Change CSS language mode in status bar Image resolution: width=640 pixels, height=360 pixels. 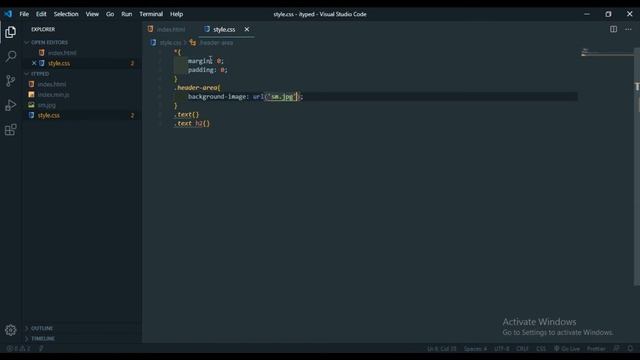[541, 349]
